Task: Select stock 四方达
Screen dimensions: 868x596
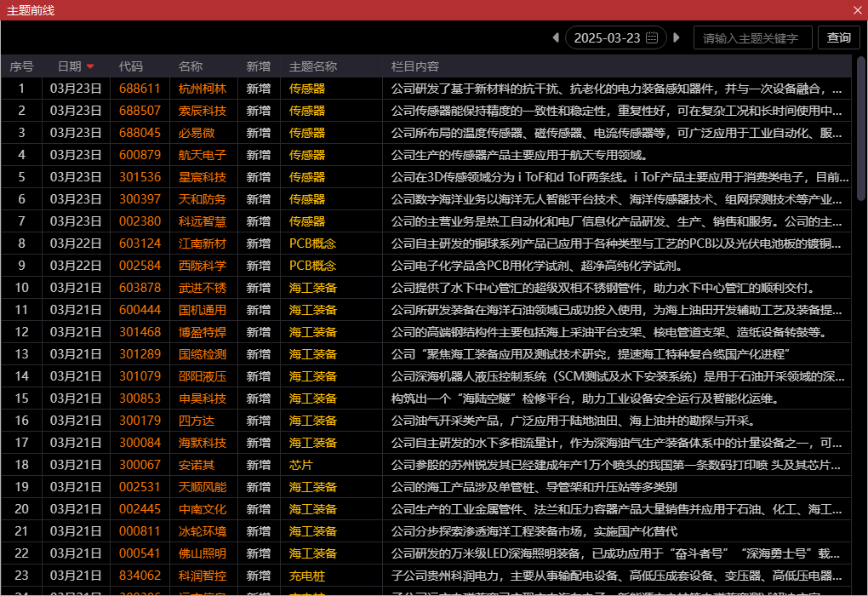Action: (196, 421)
